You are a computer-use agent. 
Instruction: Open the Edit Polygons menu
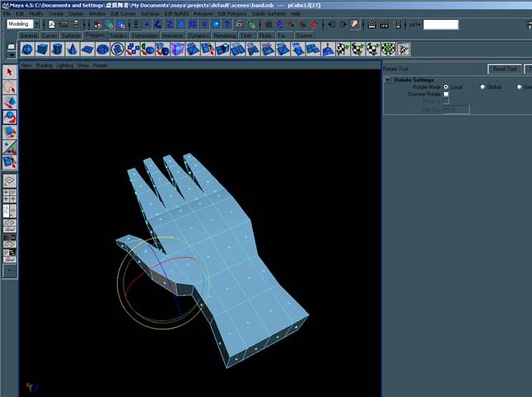[x=232, y=14]
